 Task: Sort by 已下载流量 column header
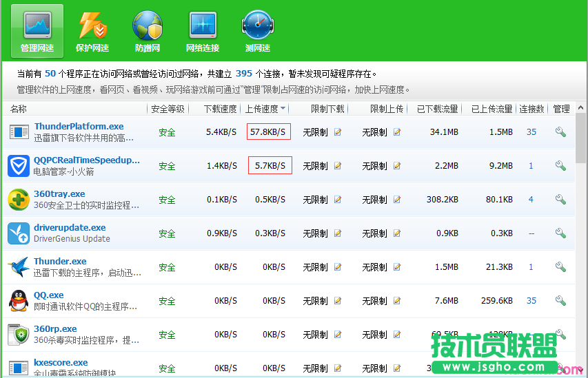point(437,109)
